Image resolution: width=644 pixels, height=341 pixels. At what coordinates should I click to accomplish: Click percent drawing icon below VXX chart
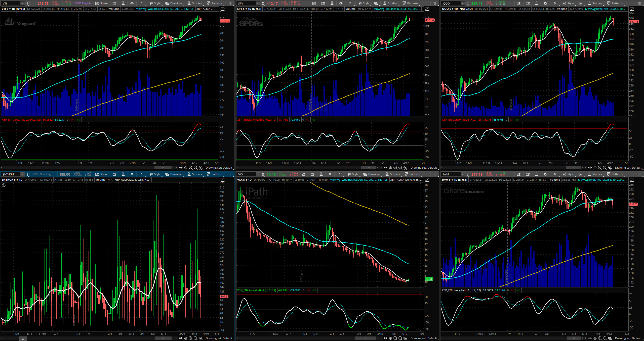tap(405, 338)
